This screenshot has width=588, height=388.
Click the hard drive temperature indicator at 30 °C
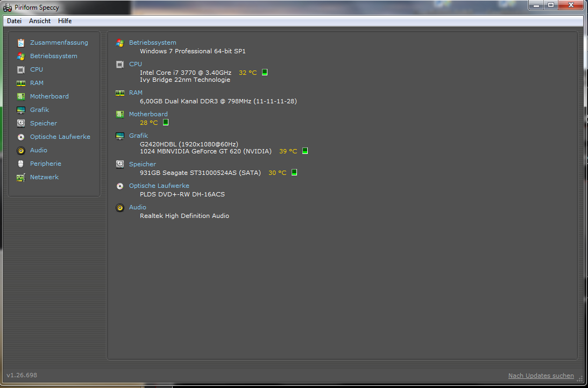click(294, 173)
